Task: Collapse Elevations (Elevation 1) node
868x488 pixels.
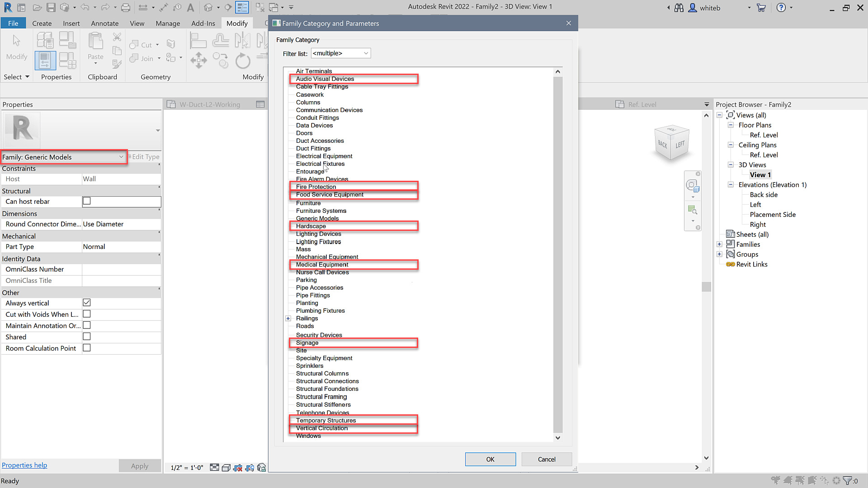Action: click(x=730, y=185)
